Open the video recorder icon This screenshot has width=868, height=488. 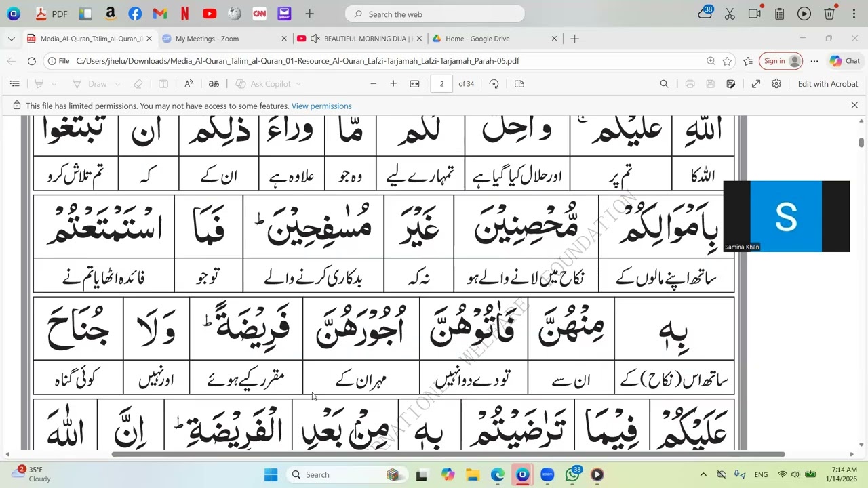coord(755,14)
